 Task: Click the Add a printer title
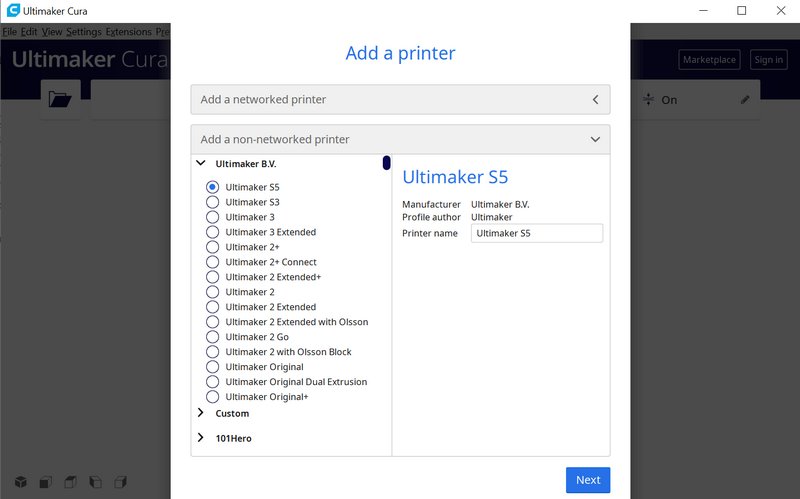point(400,53)
